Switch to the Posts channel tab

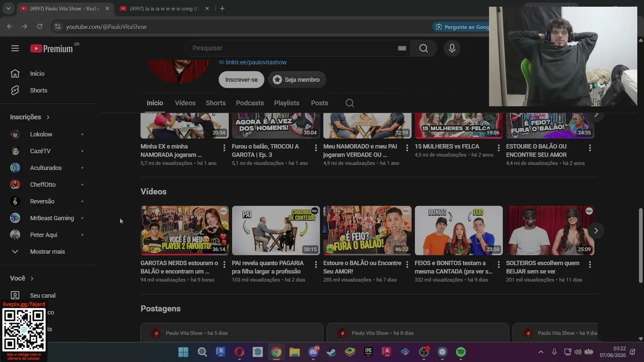tap(319, 103)
